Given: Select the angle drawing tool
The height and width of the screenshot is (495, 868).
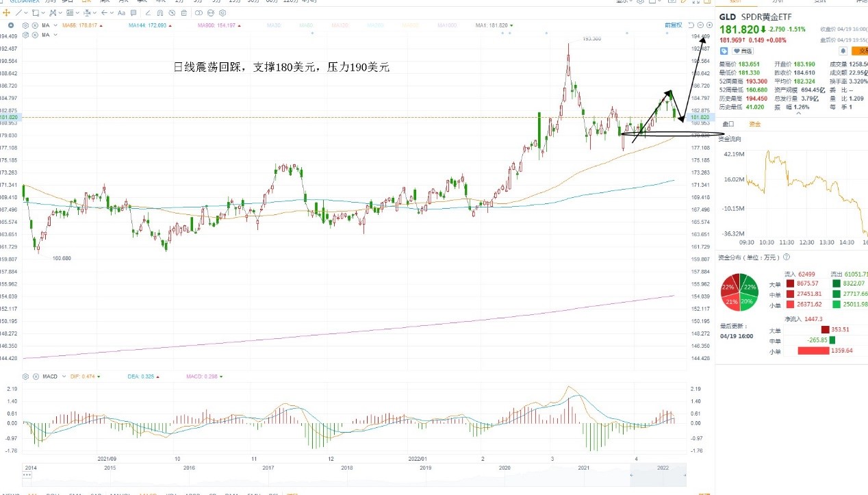Looking at the screenshot, I should pos(148,13).
